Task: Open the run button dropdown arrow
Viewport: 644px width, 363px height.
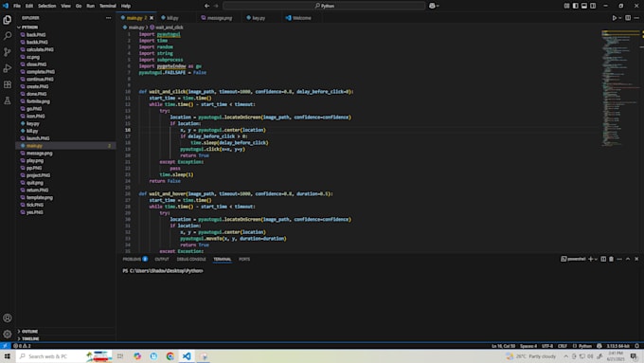Action: (x=620, y=18)
